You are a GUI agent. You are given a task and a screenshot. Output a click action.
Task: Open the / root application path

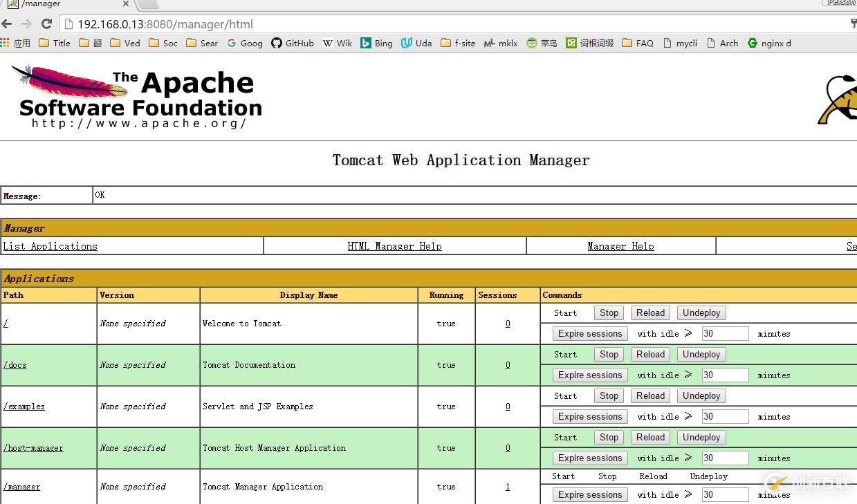click(6, 324)
